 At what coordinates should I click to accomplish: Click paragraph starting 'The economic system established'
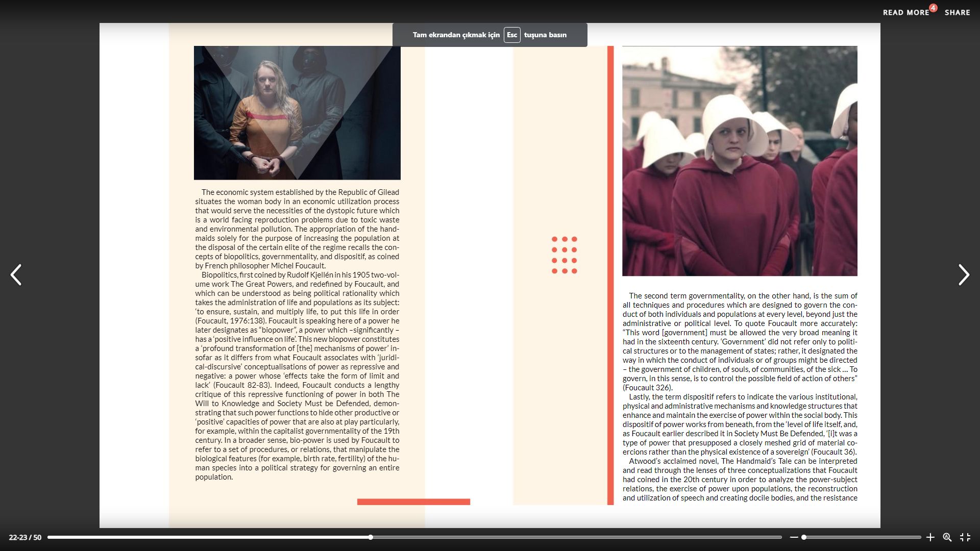pyautogui.click(x=297, y=229)
